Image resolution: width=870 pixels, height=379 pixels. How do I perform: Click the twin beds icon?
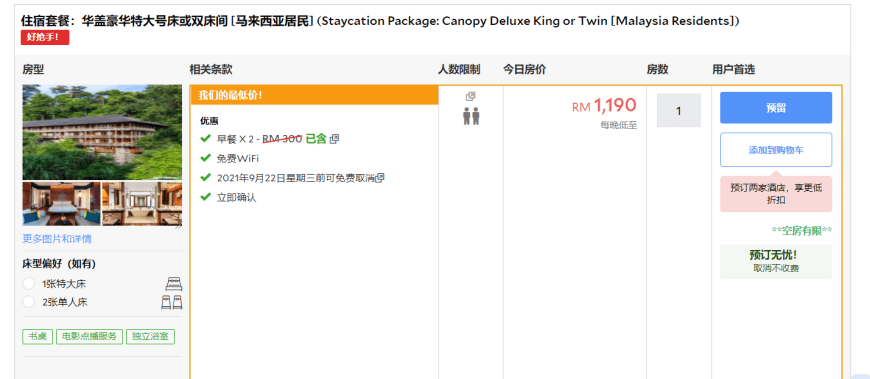click(x=171, y=302)
